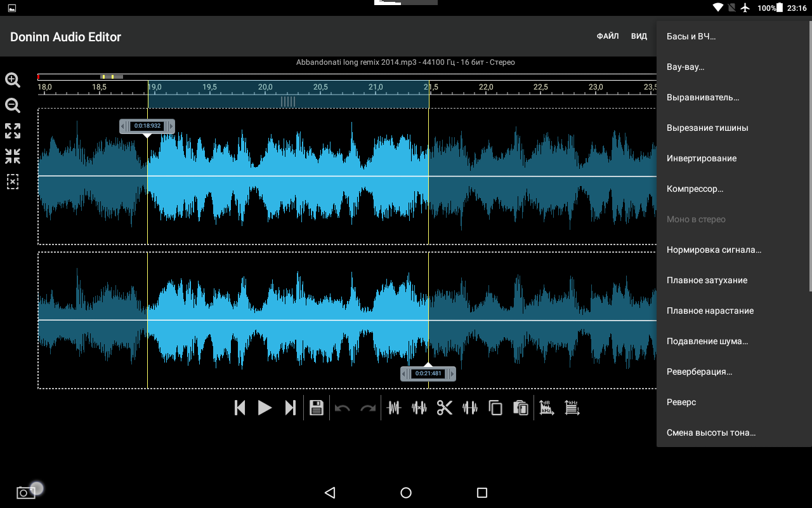Click selection end handle 0:0:21:481
This screenshot has height=508, width=812.
point(428,373)
